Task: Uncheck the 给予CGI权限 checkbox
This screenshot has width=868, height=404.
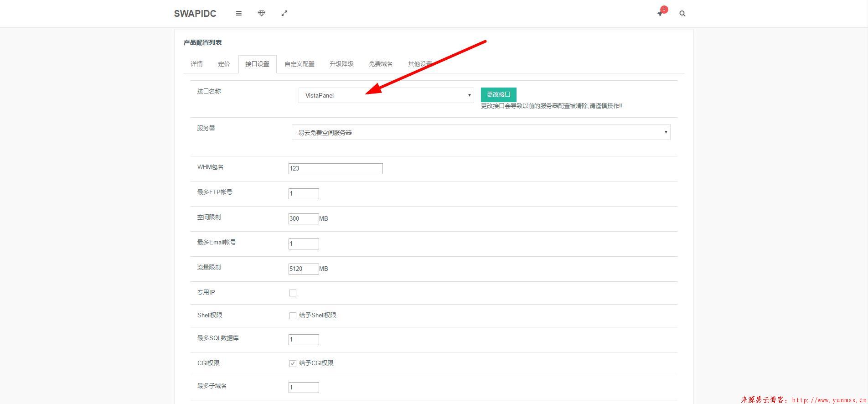Action: pyautogui.click(x=293, y=363)
